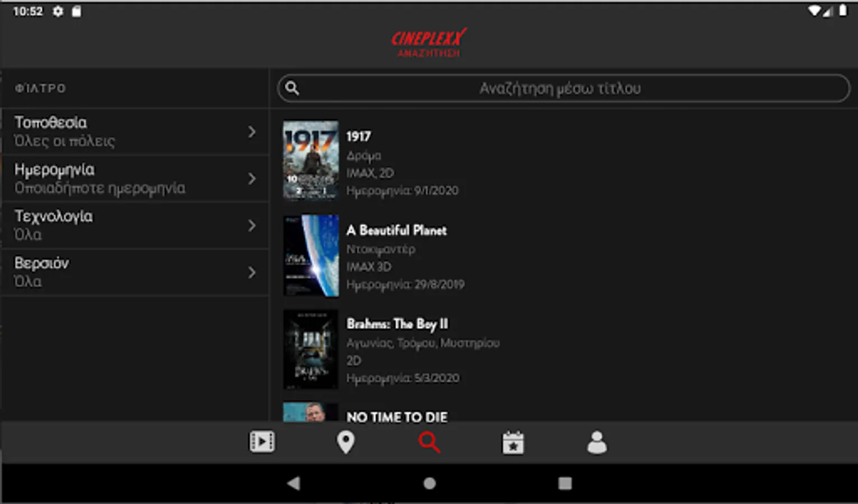Image resolution: width=858 pixels, height=504 pixels.
Task: Click the Όλες οι πόλεις value text
Action: 64,141
